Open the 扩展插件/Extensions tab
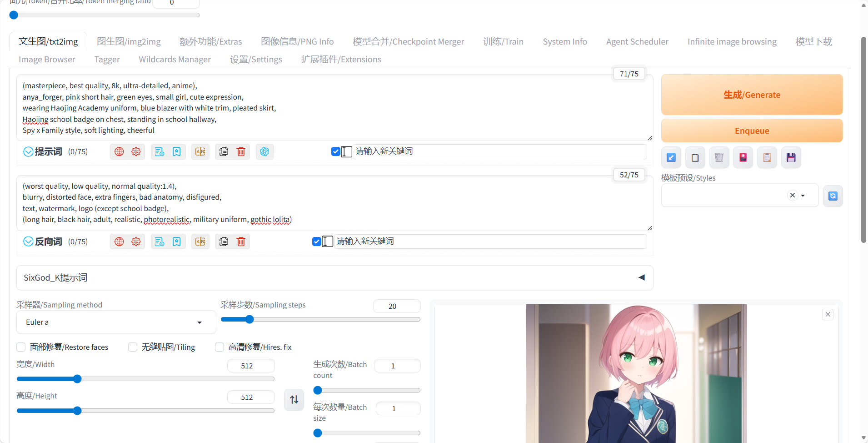The width and height of the screenshot is (868, 443). coord(341,60)
